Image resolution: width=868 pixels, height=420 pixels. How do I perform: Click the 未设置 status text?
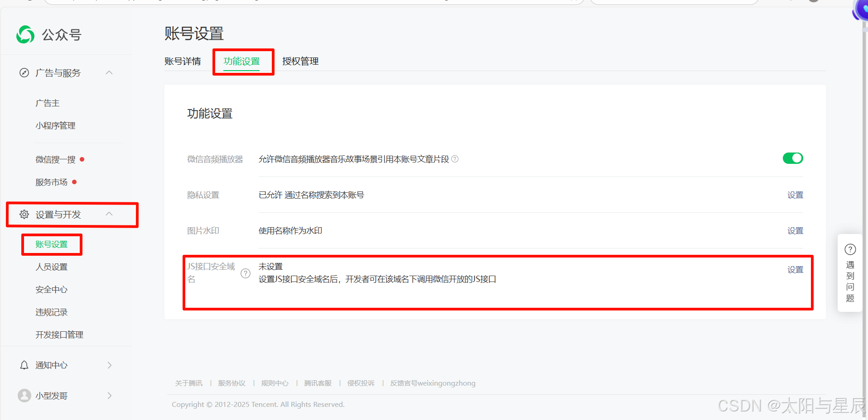(270, 267)
